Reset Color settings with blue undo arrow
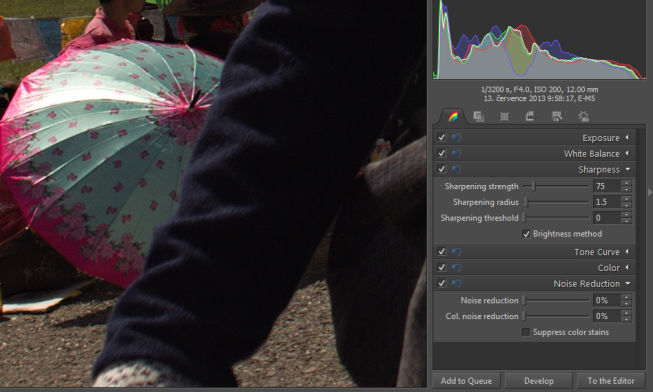Viewport: 653px width, 392px height. click(x=456, y=267)
